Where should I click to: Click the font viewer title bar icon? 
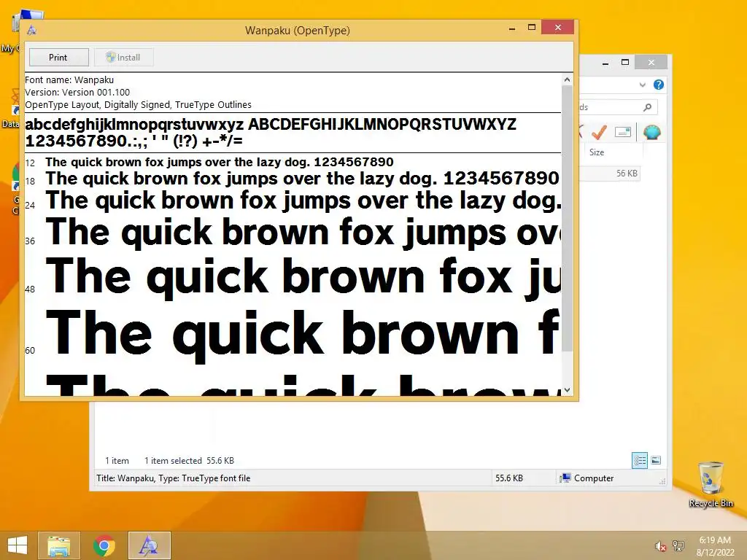coord(32,30)
